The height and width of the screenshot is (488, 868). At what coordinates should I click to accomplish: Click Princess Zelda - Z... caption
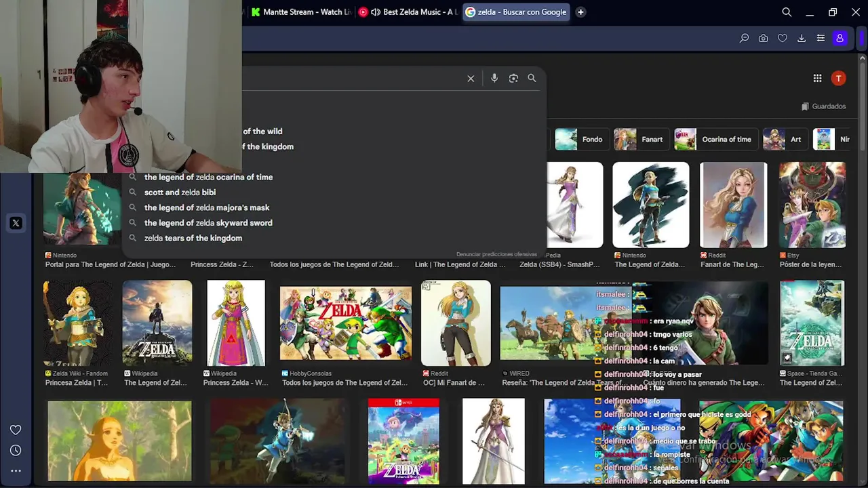[222, 264]
